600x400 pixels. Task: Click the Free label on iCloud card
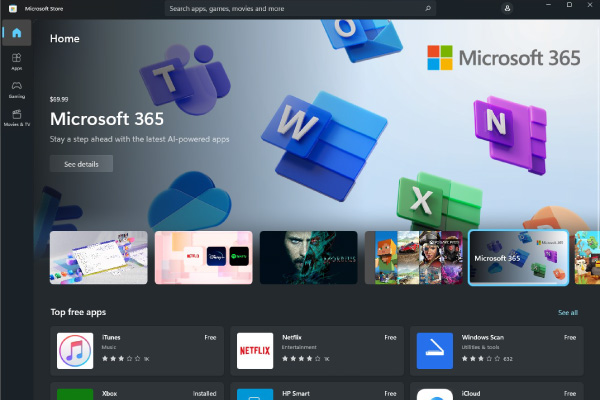pos(570,393)
